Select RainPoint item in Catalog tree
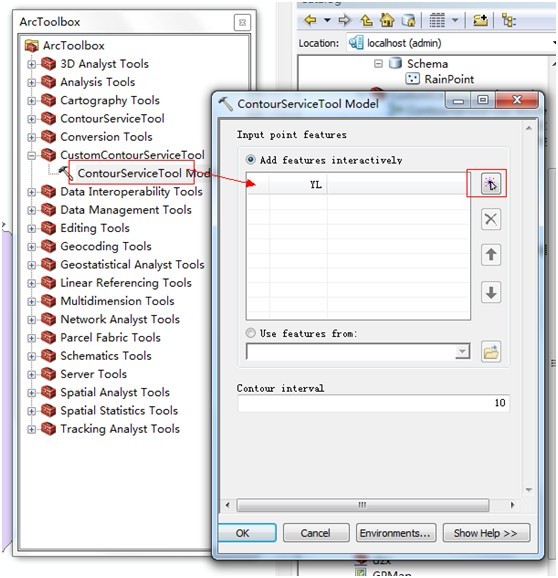 click(449, 79)
